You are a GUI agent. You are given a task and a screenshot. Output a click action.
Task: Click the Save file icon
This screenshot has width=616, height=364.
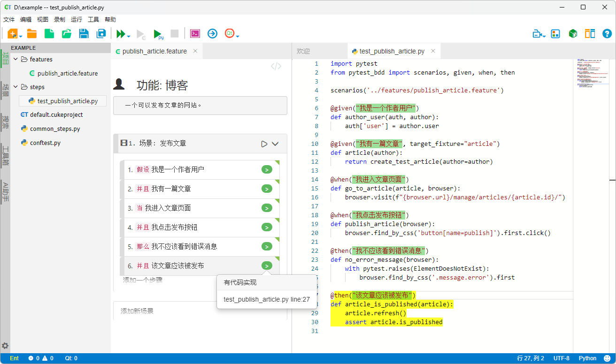84,33
